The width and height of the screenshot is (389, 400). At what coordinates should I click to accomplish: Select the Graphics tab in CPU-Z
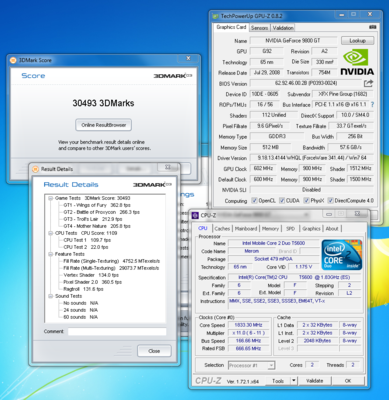tap(311, 229)
